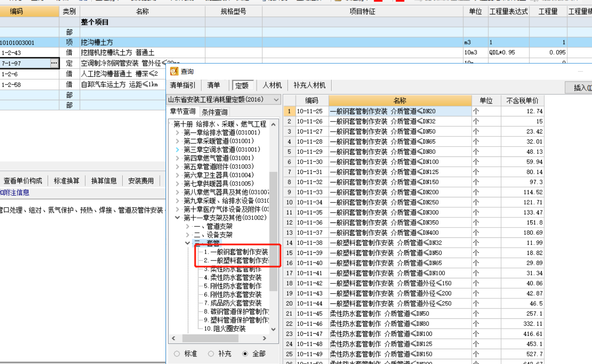Open 章节查询 tab

[x=183, y=112]
